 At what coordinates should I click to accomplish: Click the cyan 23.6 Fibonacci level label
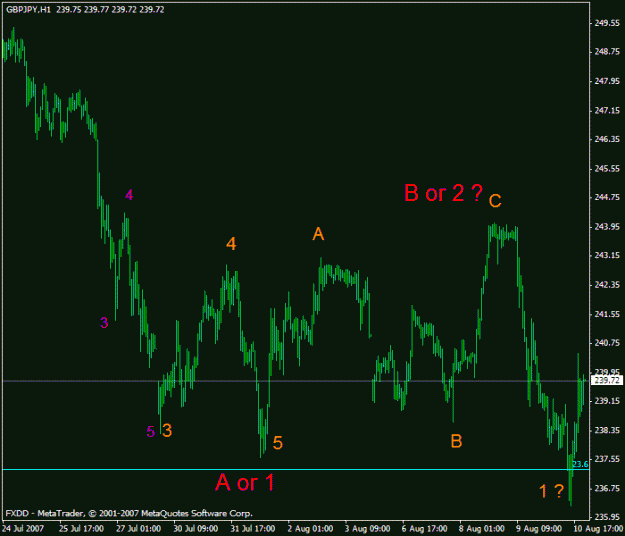tap(580, 464)
